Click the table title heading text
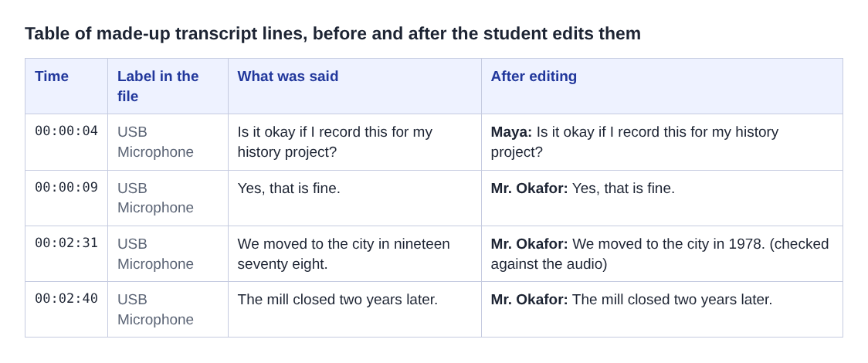The width and height of the screenshot is (868, 363). (333, 34)
